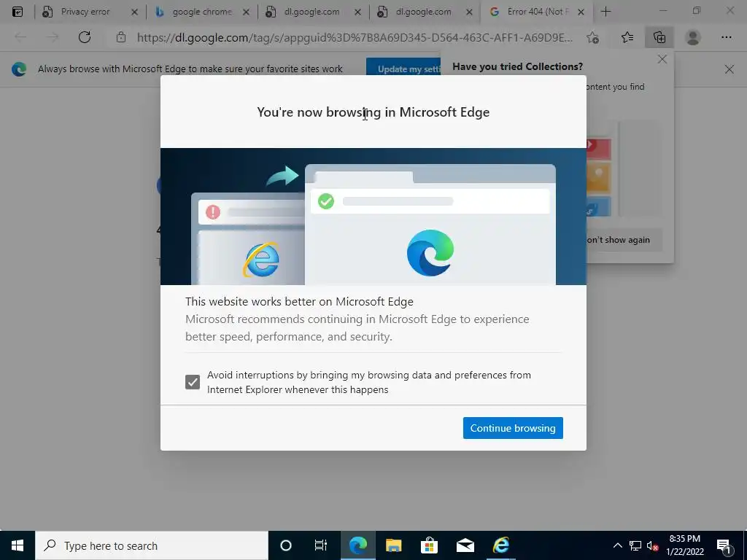Open Microsoft Store from the taskbar
Screen dimensions: 747x560
click(429, 545)
